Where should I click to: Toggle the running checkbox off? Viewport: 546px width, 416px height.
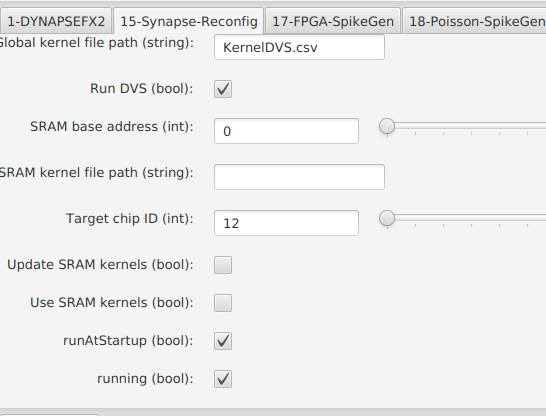pyautogui.click(x=223, y=379)
